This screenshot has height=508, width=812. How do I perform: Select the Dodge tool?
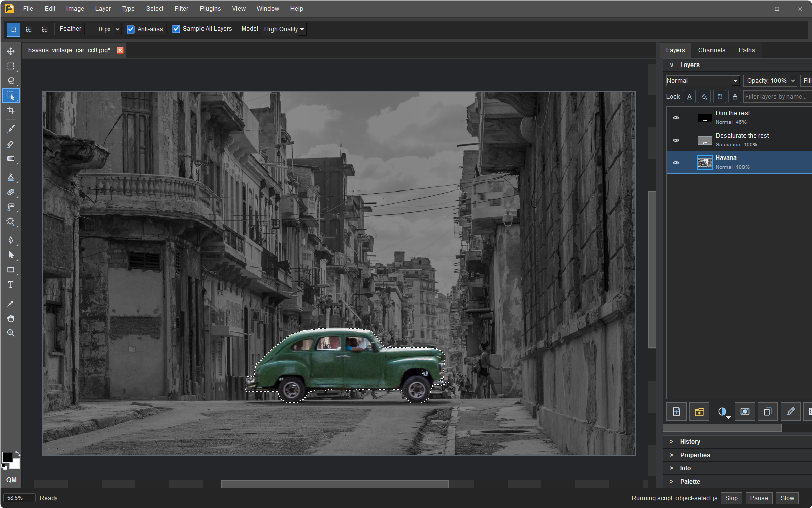click(x=11, y=221)
